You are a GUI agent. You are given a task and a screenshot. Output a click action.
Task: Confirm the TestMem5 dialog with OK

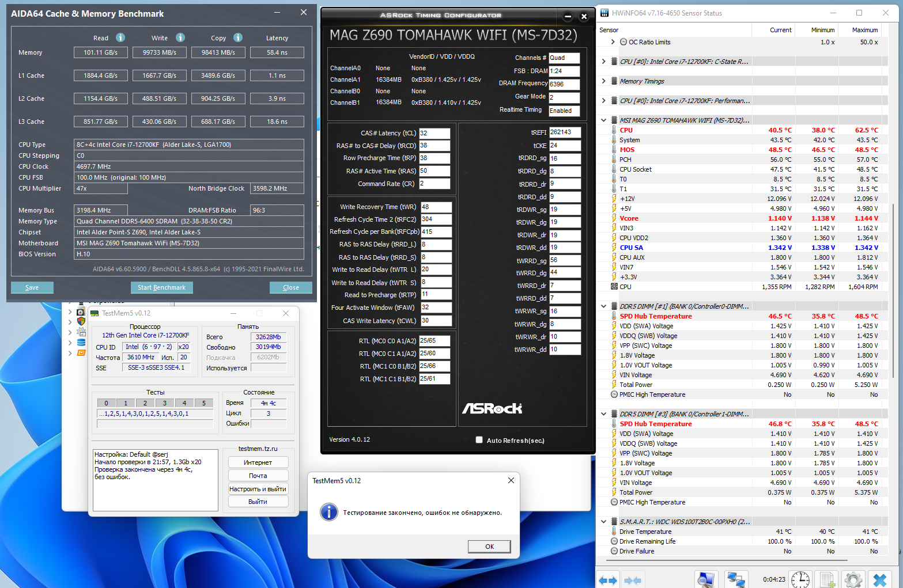point(489,547)
